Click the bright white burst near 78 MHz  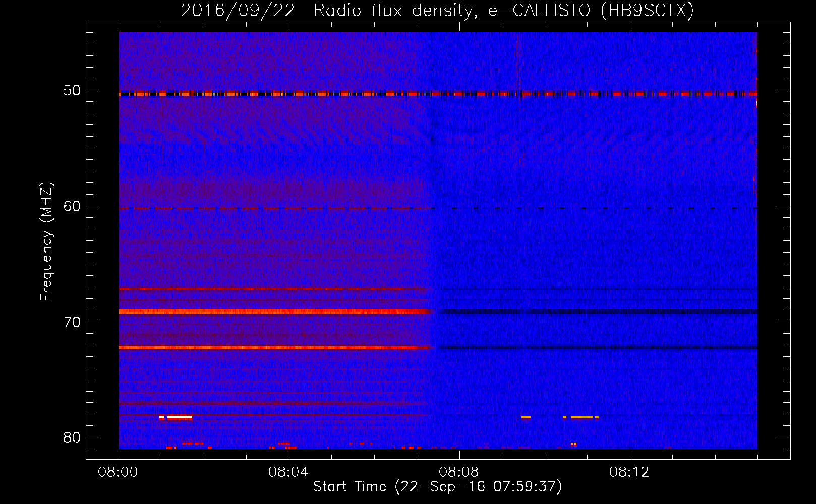coord(176,418)
